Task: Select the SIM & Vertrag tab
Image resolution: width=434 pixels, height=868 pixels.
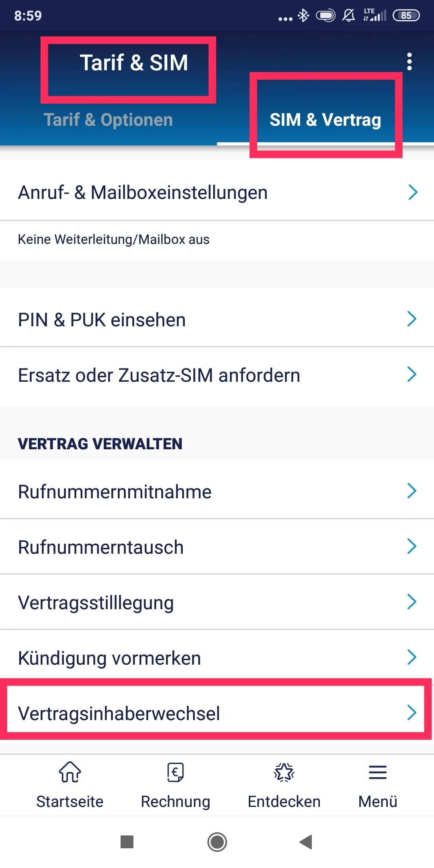Action: [325, 120]
